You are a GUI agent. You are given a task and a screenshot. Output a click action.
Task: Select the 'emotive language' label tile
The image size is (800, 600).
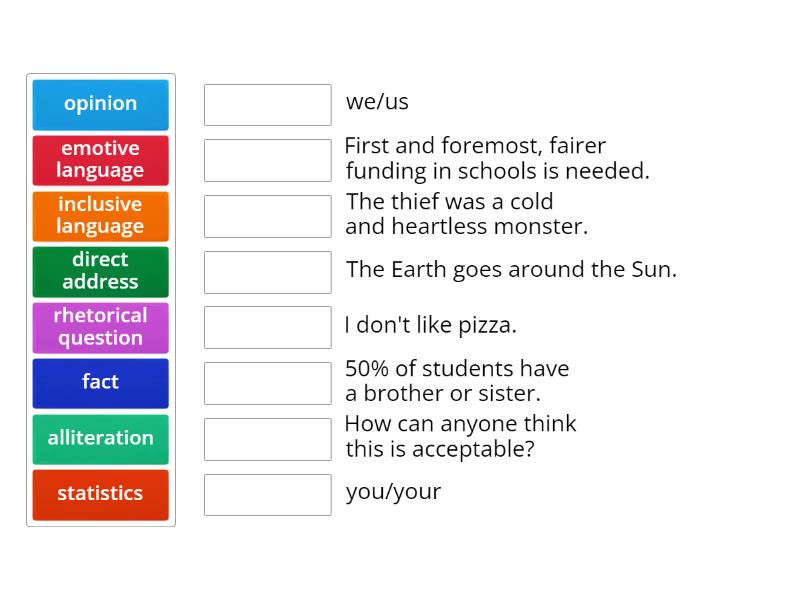click(100, 160)
